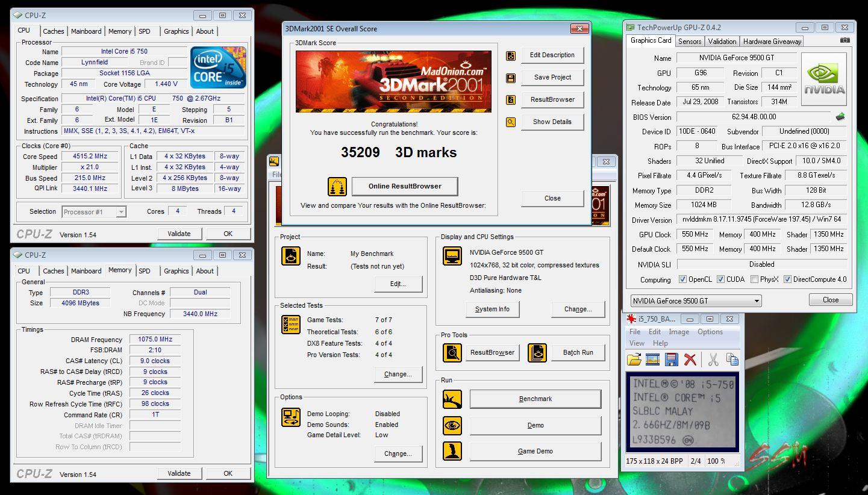The height and width of the screenshot is (495, 868).
Task: Click the BIOS save chip icon in GPU-Z
Action: pyautogui.click(x=840, y=116)
